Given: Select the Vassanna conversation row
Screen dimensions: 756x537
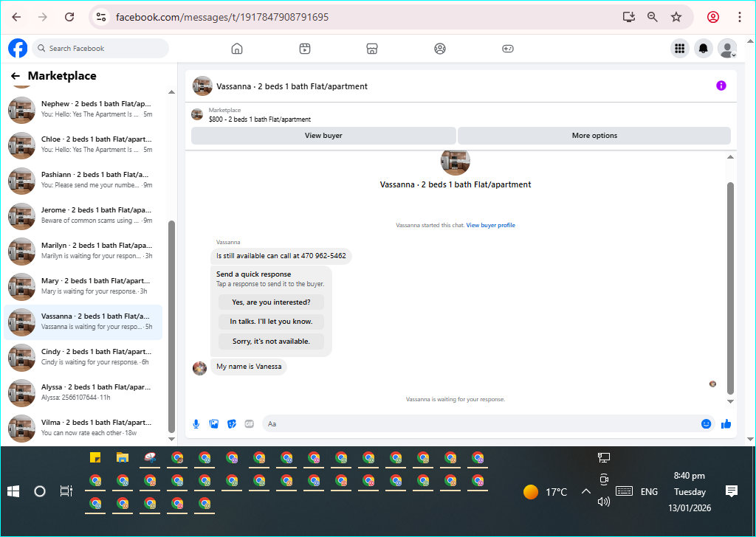Looking at the screenshot, I should (83, 322).
